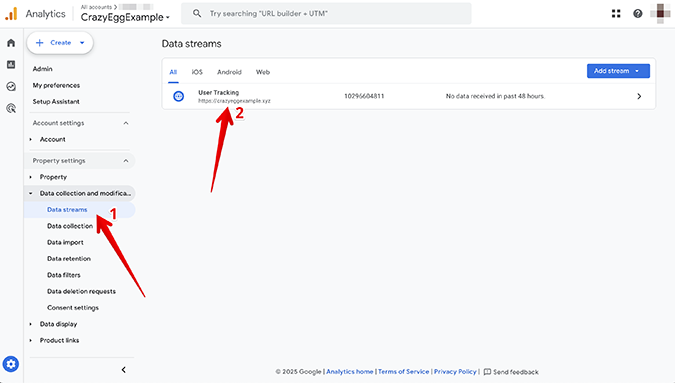Expand the Data display item
Image resolution: width=675 pixels, height=383 pixels.
tap(31, 324)
